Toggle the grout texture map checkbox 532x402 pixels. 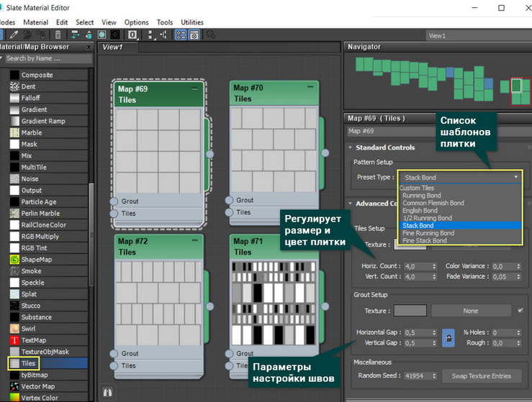point(520,311)
